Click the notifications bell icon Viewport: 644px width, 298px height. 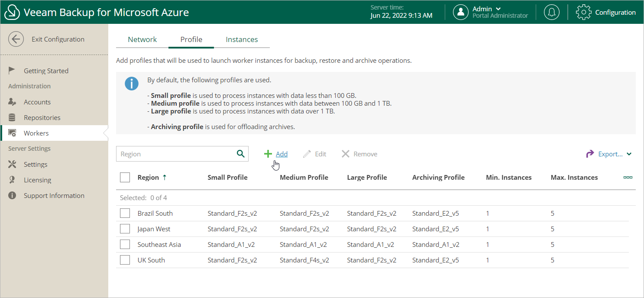tap(551, 12)
